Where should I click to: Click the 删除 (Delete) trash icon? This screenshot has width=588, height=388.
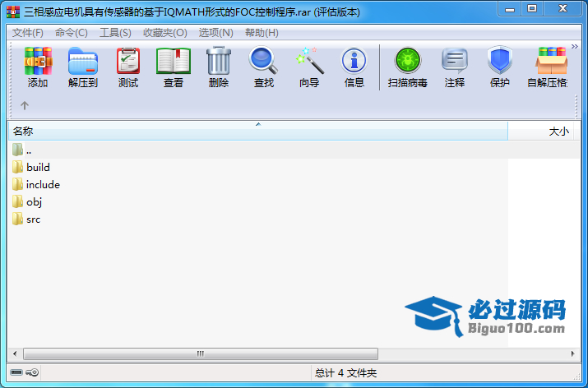click(219, 61)
